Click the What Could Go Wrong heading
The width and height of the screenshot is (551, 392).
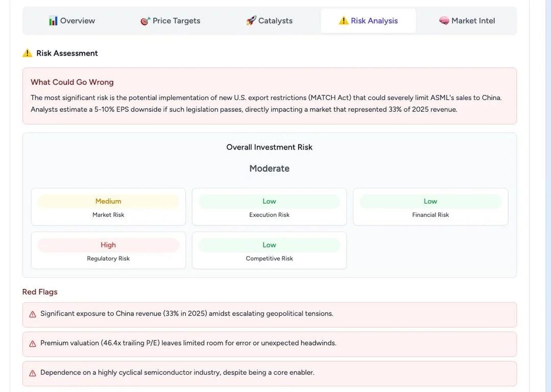point(72,82)
